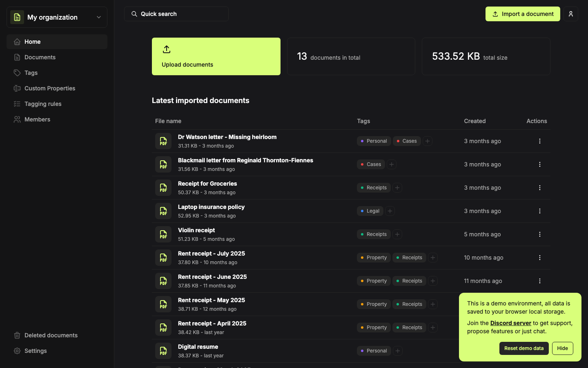The width and height of the screenshot is (588, 368).
Task: Hide the demo environment notice
Action: (562, 348)
